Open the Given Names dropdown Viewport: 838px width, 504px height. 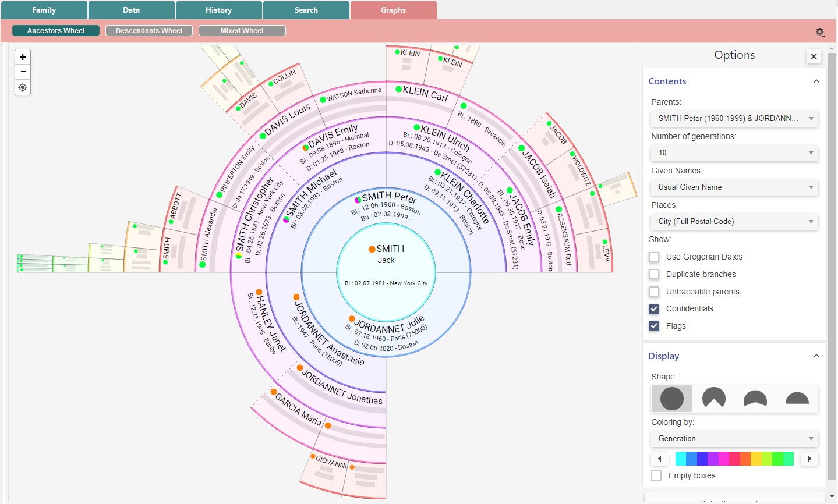(x=734, y=187)
